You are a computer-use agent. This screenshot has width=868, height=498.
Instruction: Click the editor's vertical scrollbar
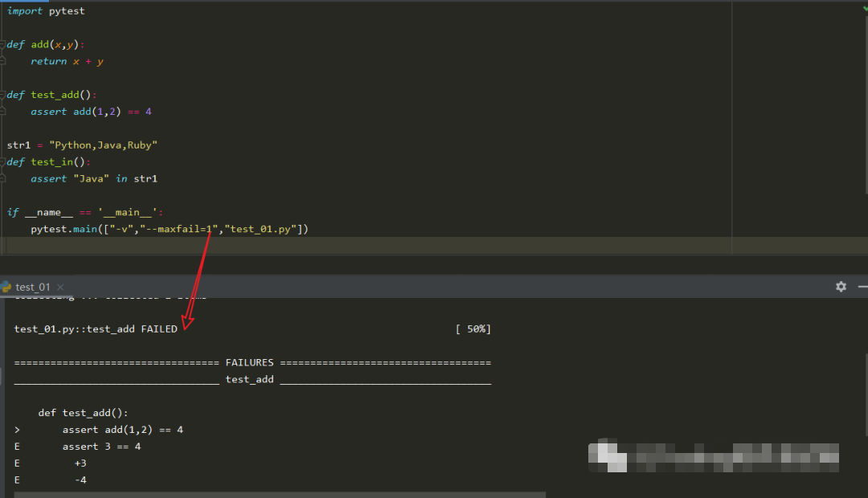coord(866,105)
